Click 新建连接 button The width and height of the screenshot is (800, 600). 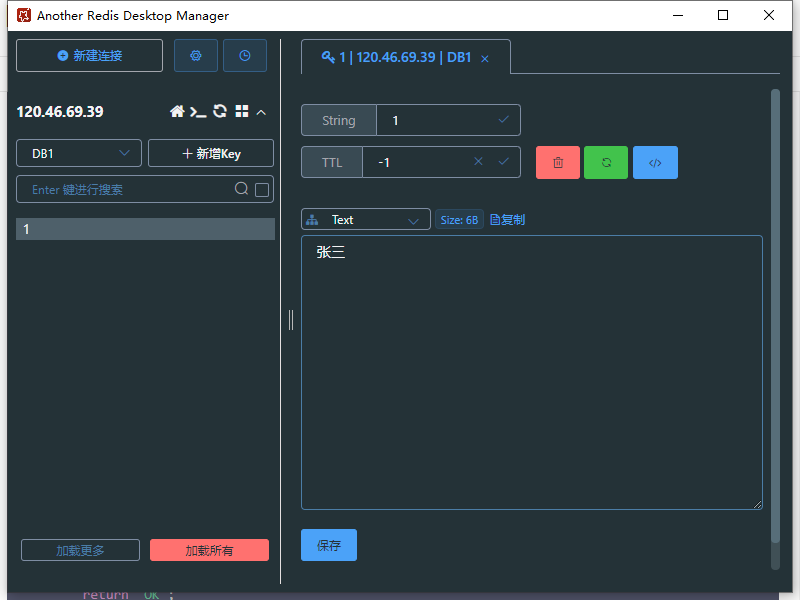tap(89, 56)
